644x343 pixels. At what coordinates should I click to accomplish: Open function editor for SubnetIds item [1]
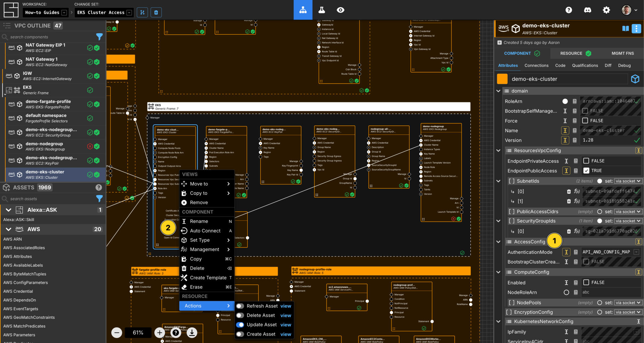click(577, 201)
